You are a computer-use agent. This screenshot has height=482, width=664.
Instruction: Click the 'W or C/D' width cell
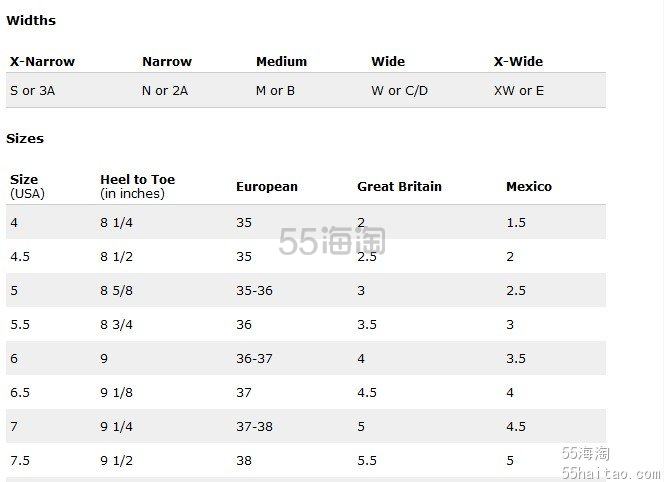coord(399,91)
